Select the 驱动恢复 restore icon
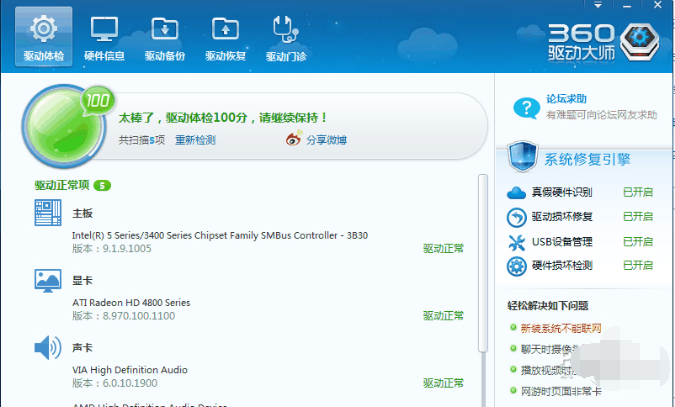The height and width of the screenshot is (407, 675). tap(225, 37)
